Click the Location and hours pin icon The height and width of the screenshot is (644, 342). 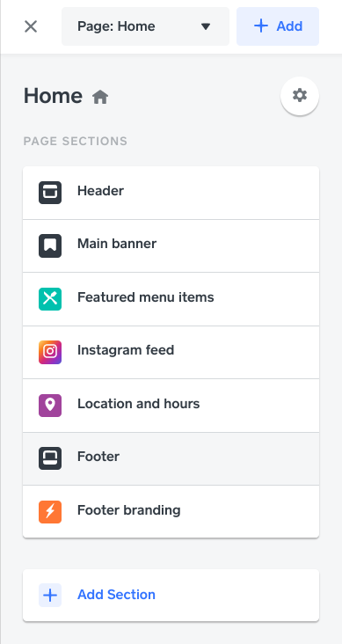point(50,406)
